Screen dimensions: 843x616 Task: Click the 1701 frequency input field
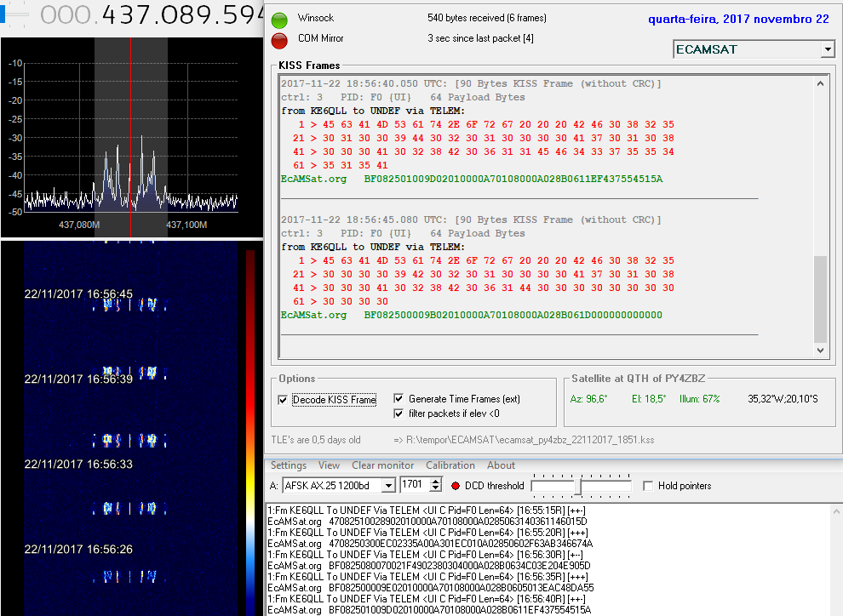coord(415,485)
